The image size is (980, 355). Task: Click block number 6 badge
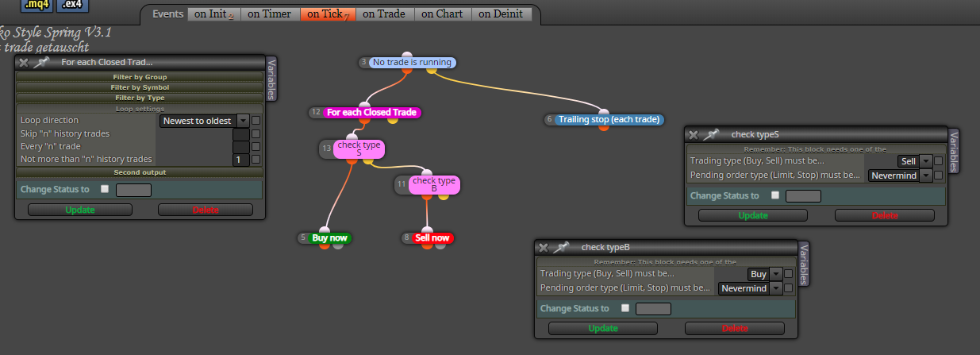[549, 120]
